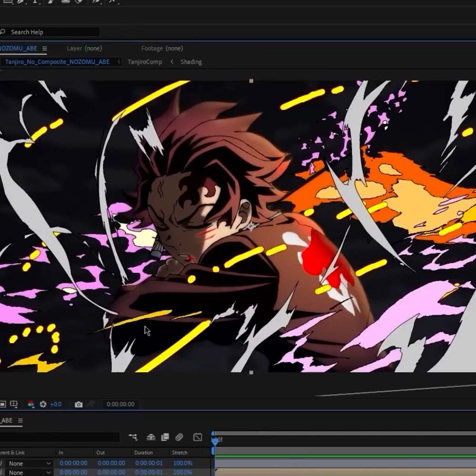Enable frame blending for the composition
This screenshot has width=476, height=476.
(165, 437)
